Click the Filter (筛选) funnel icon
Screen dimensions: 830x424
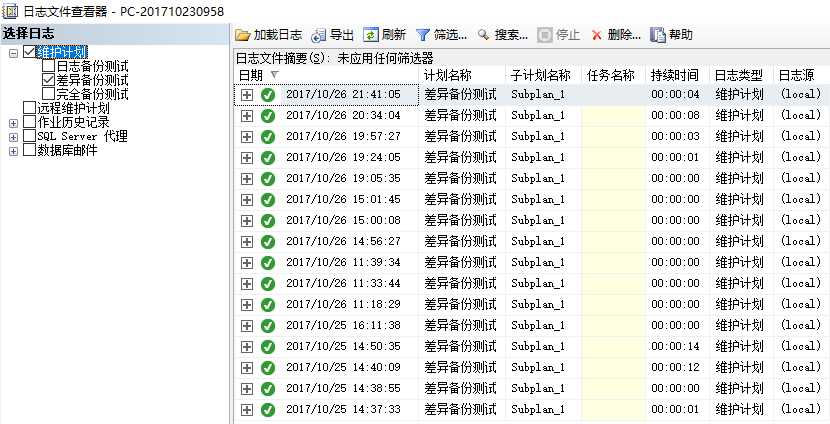click(422, 35)
